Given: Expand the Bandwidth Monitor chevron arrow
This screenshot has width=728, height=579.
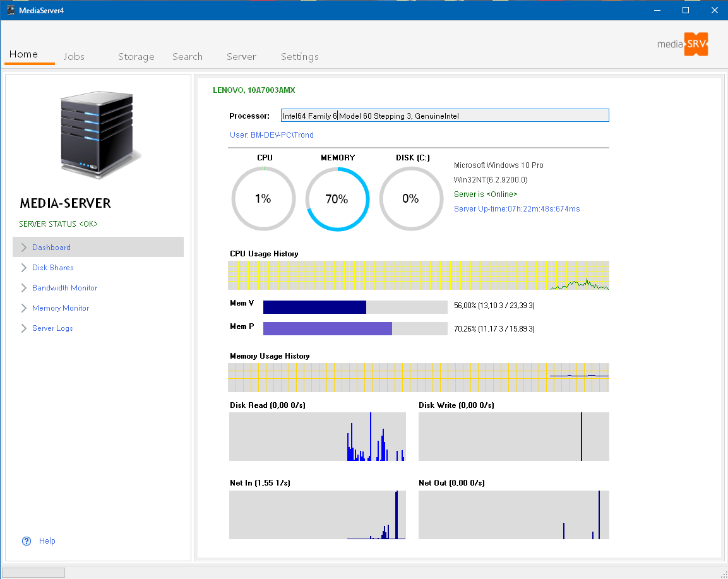Looking at the screenshot, I should click(x=24, y=288).
